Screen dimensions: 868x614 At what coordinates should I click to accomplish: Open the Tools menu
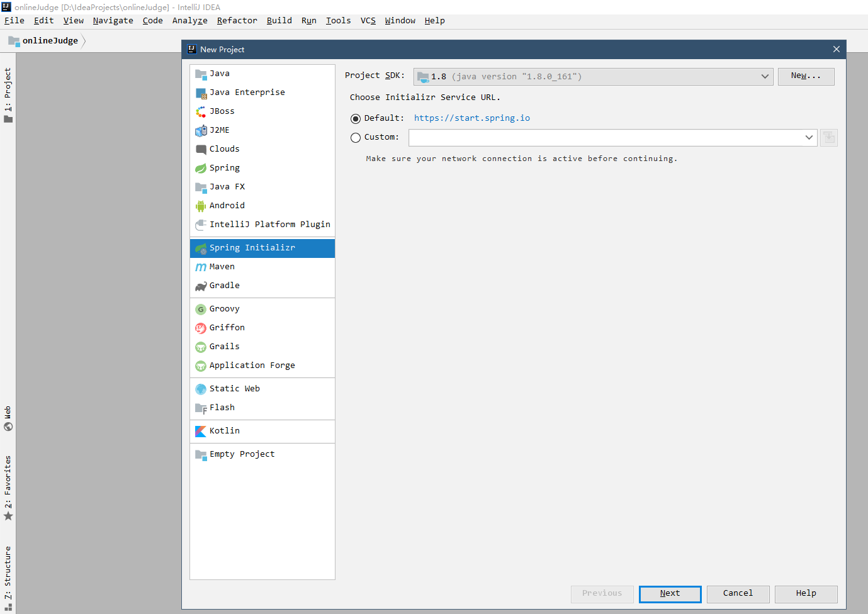(x=339, y=21)
